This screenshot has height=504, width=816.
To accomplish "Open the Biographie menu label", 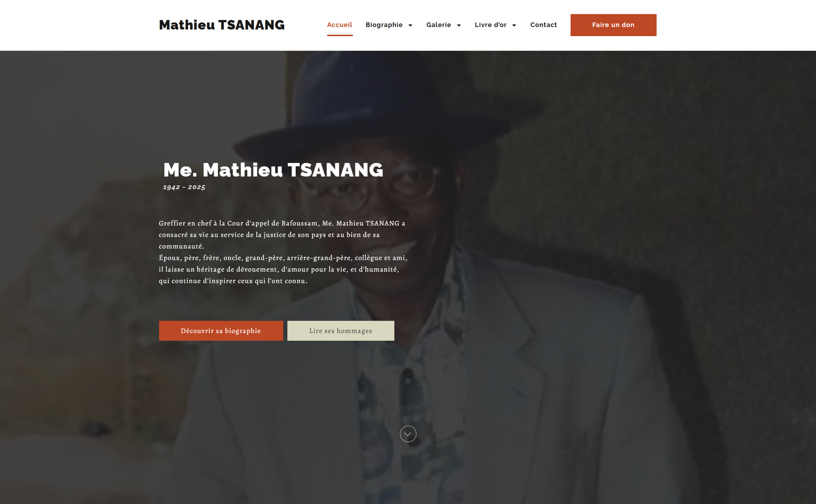I will 384,24.
